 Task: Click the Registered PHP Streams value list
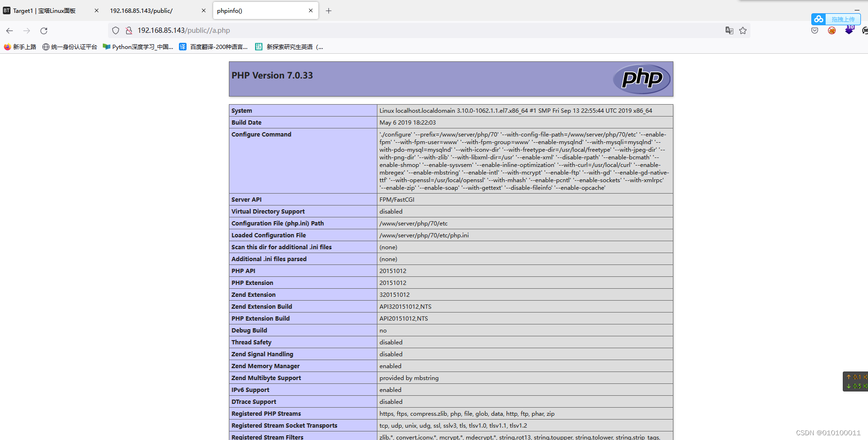[467, 414]
